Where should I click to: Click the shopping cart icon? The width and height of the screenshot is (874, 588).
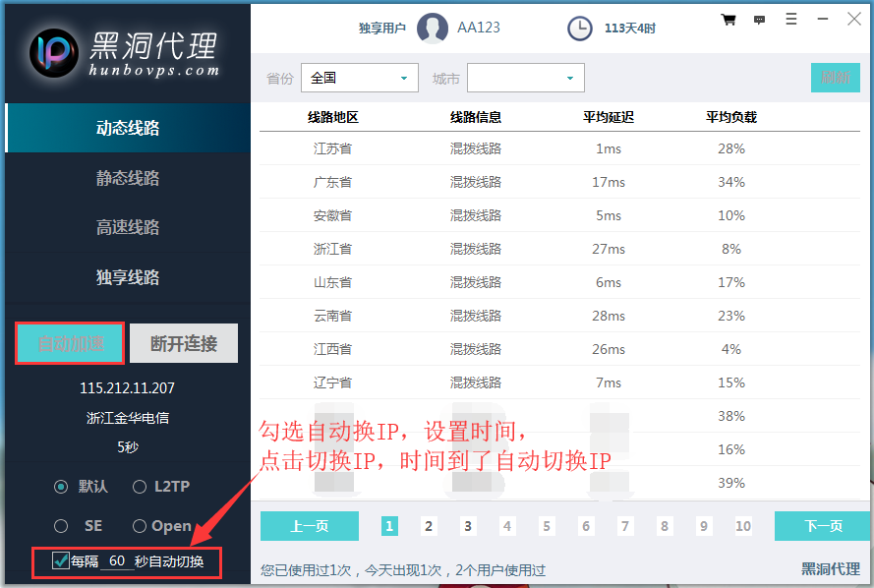728,20
